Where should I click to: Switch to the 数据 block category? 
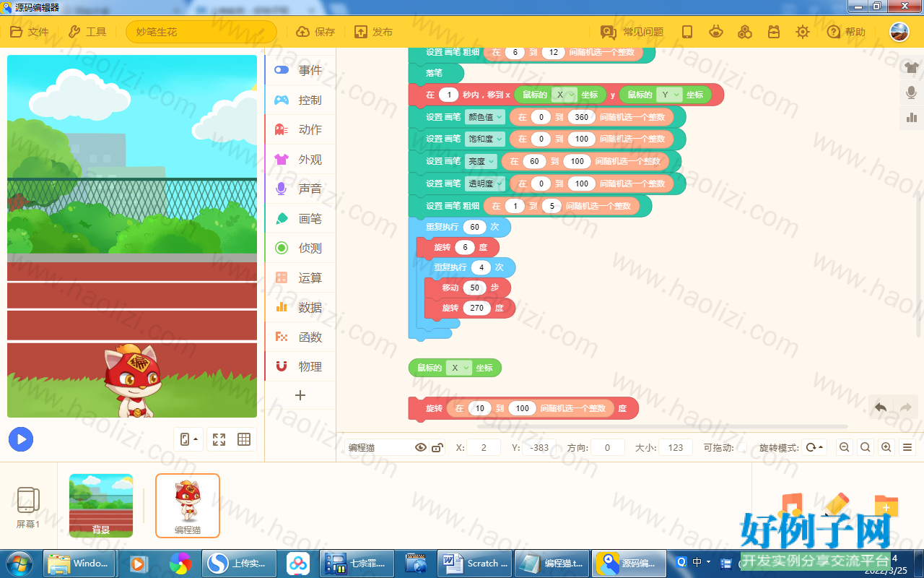point(301,307)
